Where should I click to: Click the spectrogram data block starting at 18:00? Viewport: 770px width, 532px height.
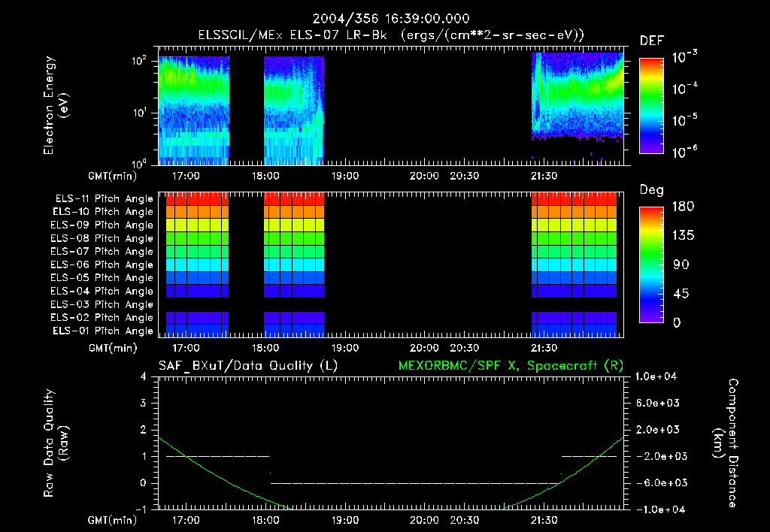pyautogui.click(x=294, y=110)
